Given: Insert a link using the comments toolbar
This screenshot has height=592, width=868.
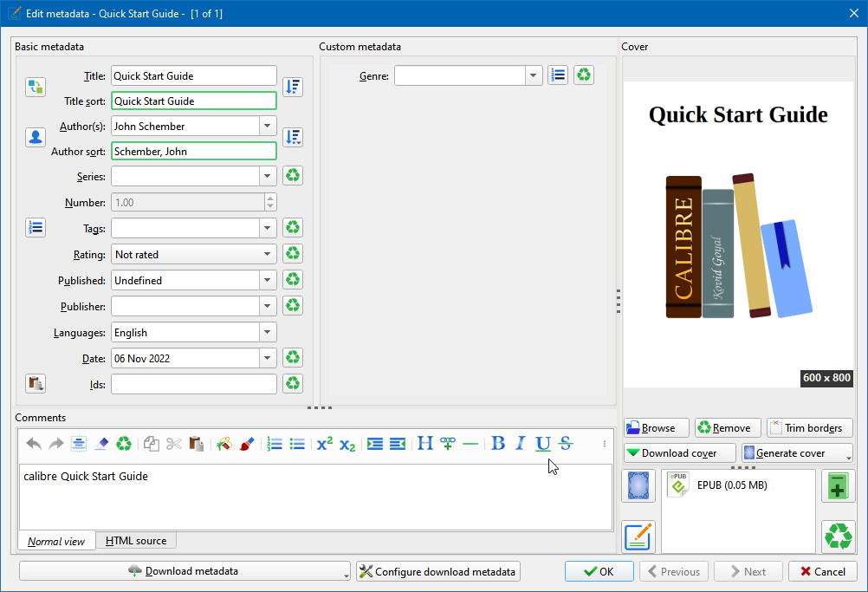Looking at the screenshot, I should (x=448, y=444).
